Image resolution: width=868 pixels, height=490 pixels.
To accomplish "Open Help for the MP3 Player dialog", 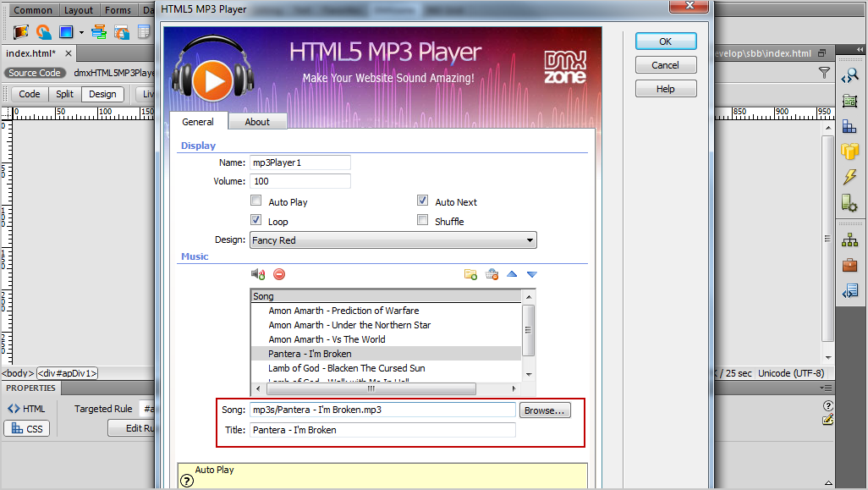I will click(x=666, y=89).
